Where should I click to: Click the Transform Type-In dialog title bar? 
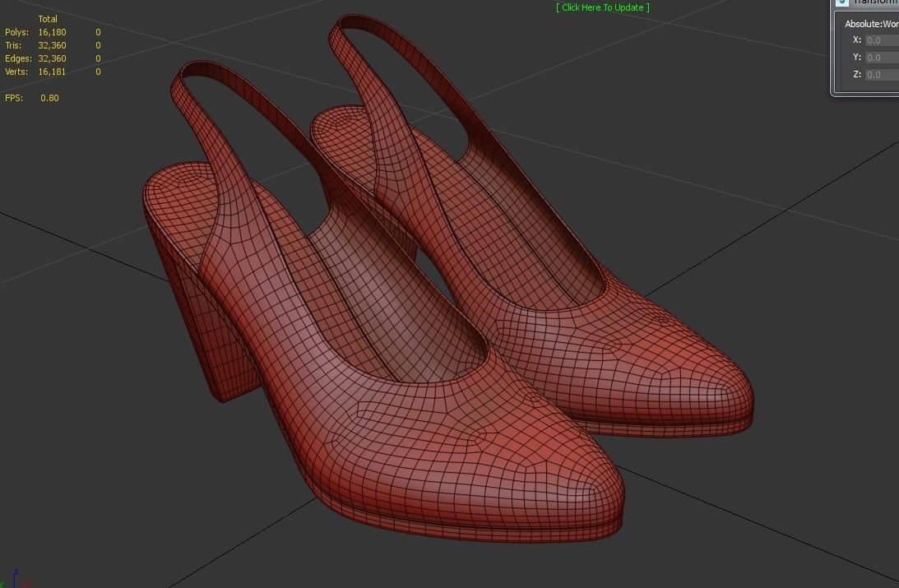tap(867, 2)
